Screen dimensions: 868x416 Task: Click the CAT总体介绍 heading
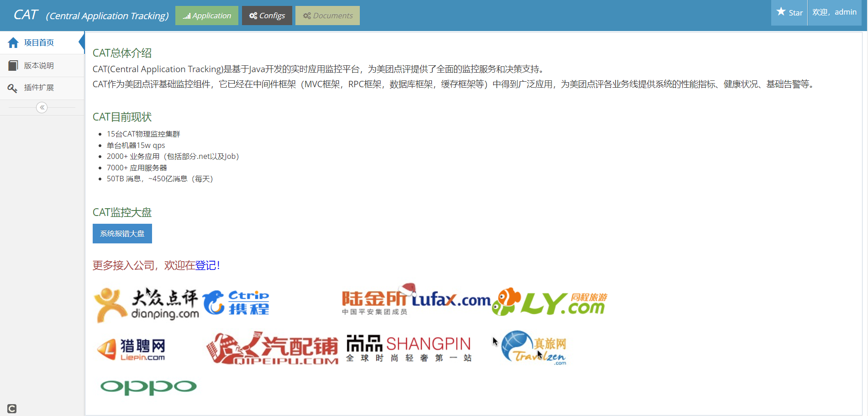[x=122, y=53]
